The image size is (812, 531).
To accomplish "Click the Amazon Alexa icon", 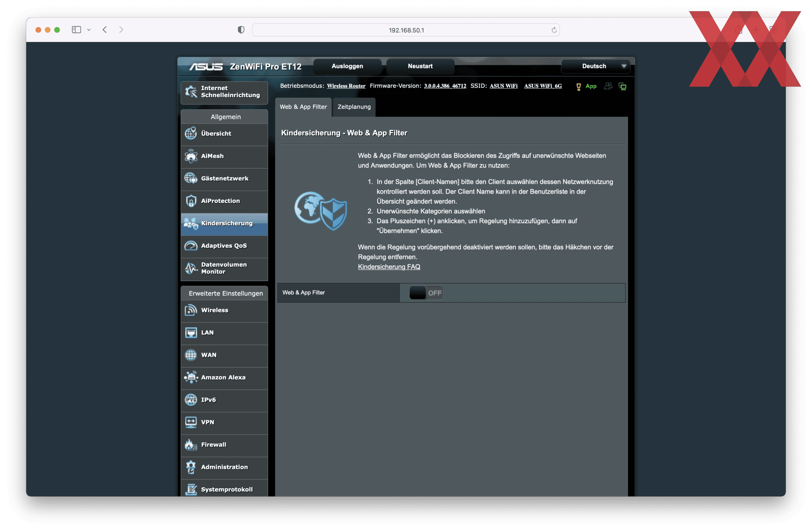I will click(x=191, y=378).
